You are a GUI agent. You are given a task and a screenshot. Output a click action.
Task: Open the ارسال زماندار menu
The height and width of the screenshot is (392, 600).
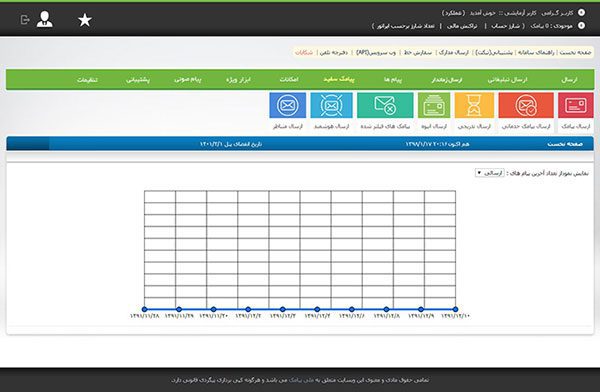pyautogui.click(x=447, y=80)
